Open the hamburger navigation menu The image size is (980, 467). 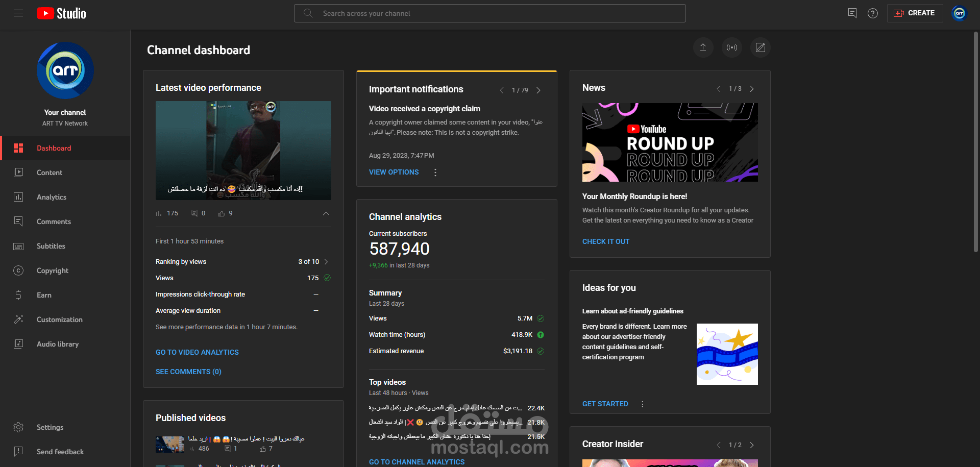(x=18, y=13)
